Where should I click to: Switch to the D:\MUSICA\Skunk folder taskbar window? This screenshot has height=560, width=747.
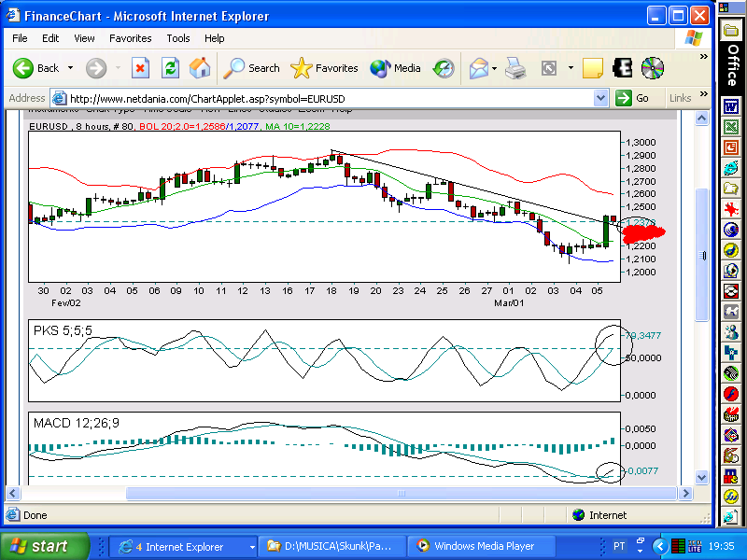coord(331,547)
